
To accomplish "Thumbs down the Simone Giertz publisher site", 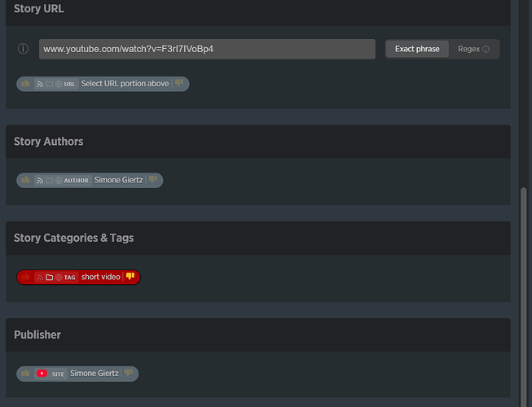I will pos(129,374).
